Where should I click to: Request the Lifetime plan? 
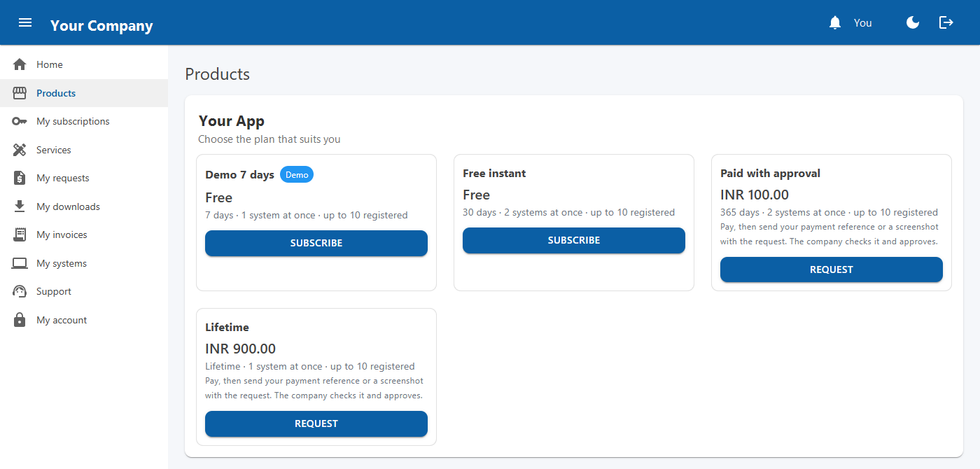pyautogui.click(x=316, y=423)
